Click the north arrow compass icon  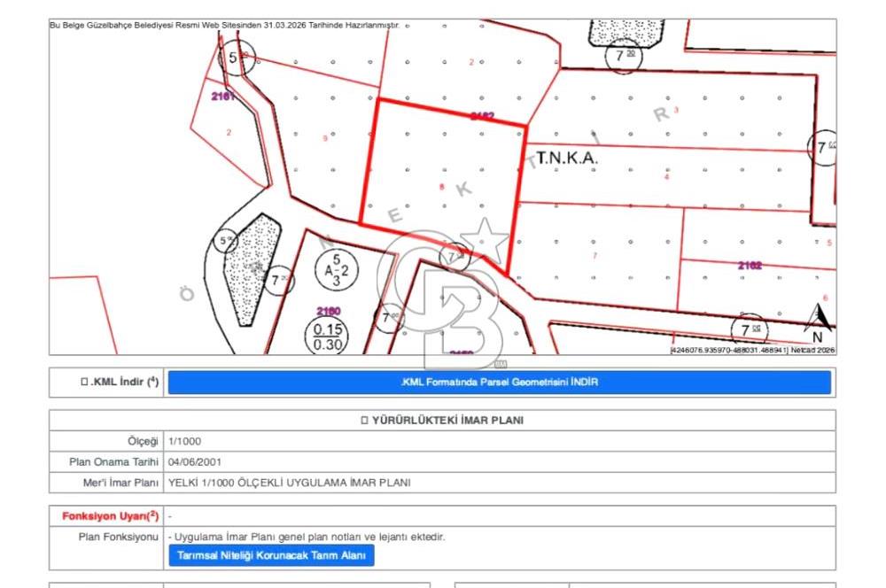(x=820, y=321)
